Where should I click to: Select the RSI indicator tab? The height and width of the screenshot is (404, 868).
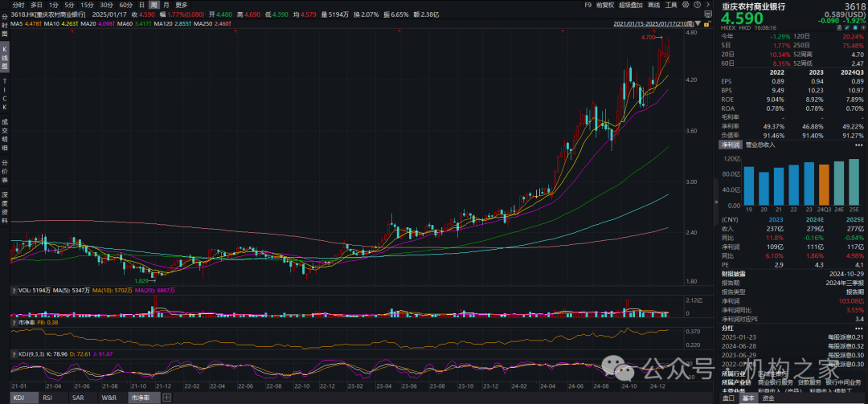point(47,398)
